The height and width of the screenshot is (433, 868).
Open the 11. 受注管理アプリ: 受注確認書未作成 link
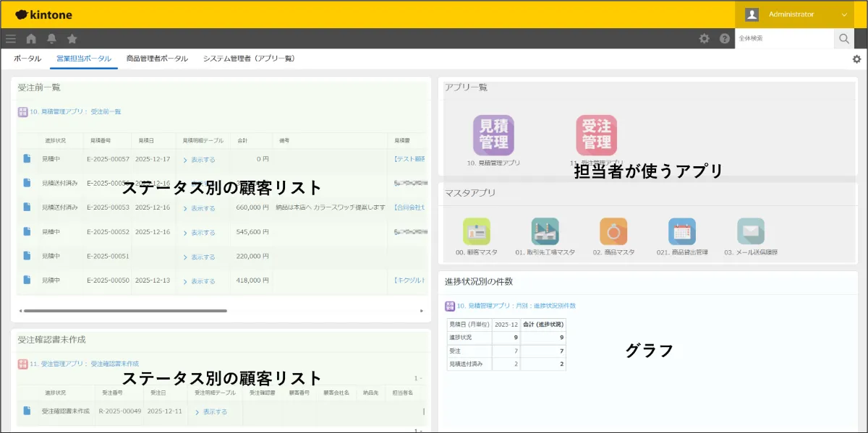tap(84, 364)
